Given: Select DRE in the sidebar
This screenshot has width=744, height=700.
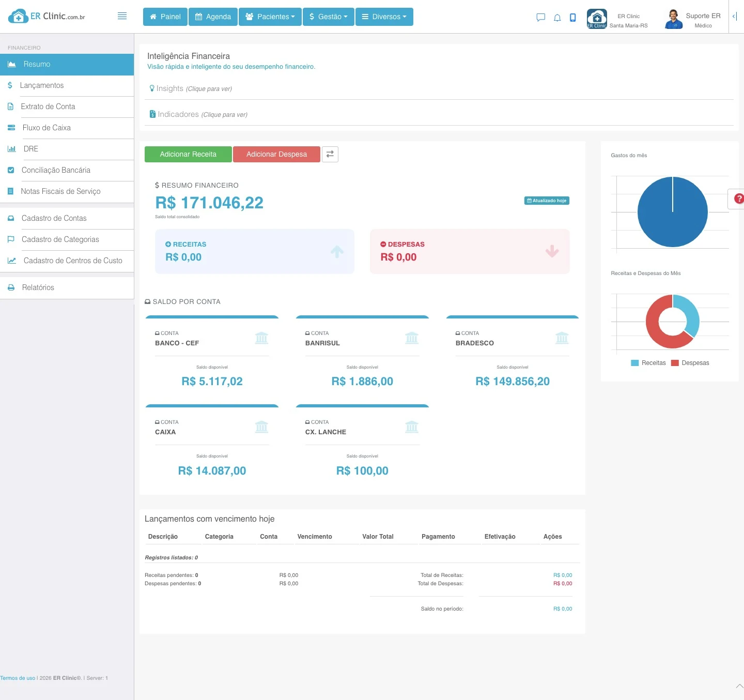Looking at the screenshot, I should [x=67, y=149].
